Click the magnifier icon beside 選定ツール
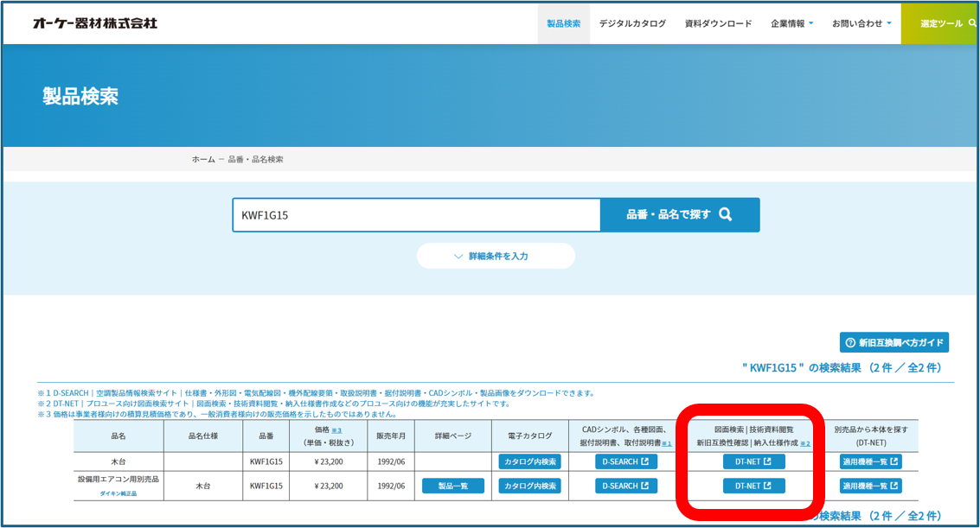The image size is (980, 528). pyautogui.click(x=972, y=22)
